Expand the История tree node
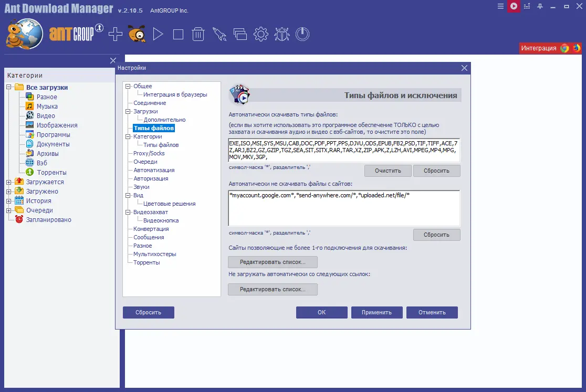This screenshot has height=392, width=586. [x=8, y=201]
